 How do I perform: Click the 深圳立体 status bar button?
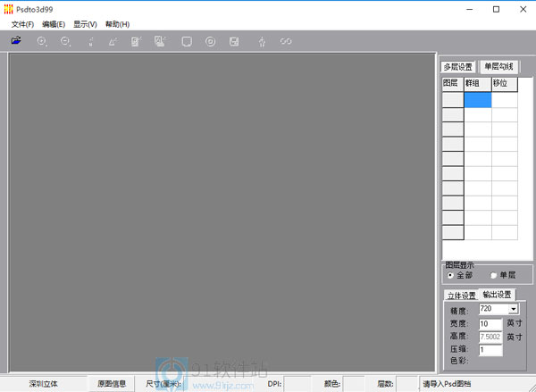[x=43, y=384]
